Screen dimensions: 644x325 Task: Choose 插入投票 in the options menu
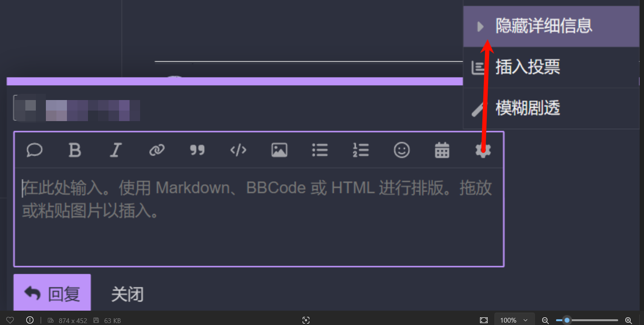pos(551,67)
